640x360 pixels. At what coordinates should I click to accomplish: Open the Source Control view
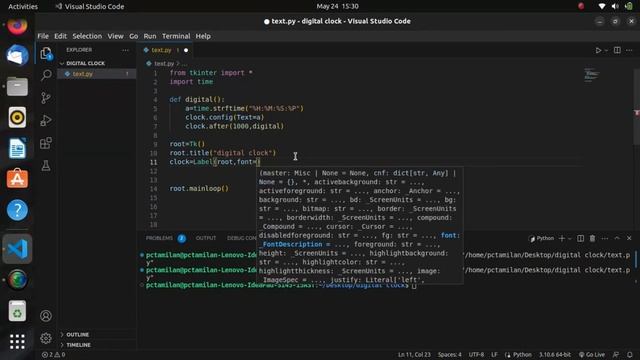pos(46,98)
